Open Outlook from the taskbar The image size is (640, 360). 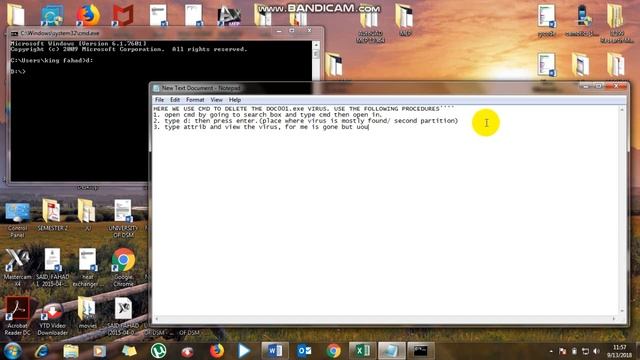pyautogui.click(x=304, y=351)
